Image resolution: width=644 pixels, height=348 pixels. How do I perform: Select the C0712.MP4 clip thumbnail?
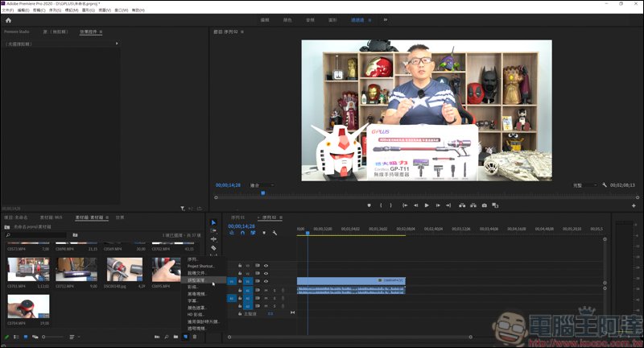pos(76,267)
